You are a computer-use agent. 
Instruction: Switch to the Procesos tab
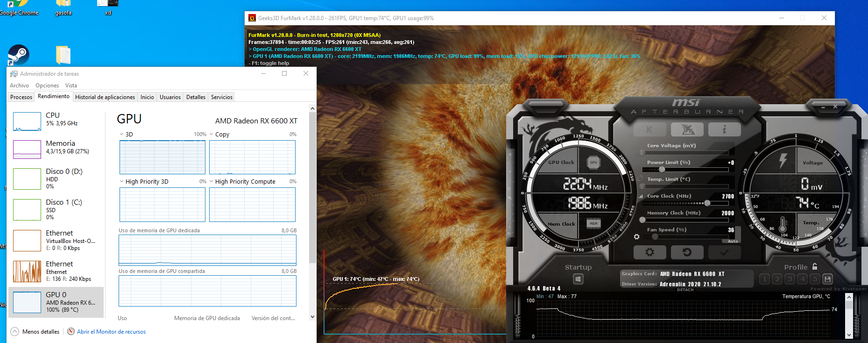[21, 97]
